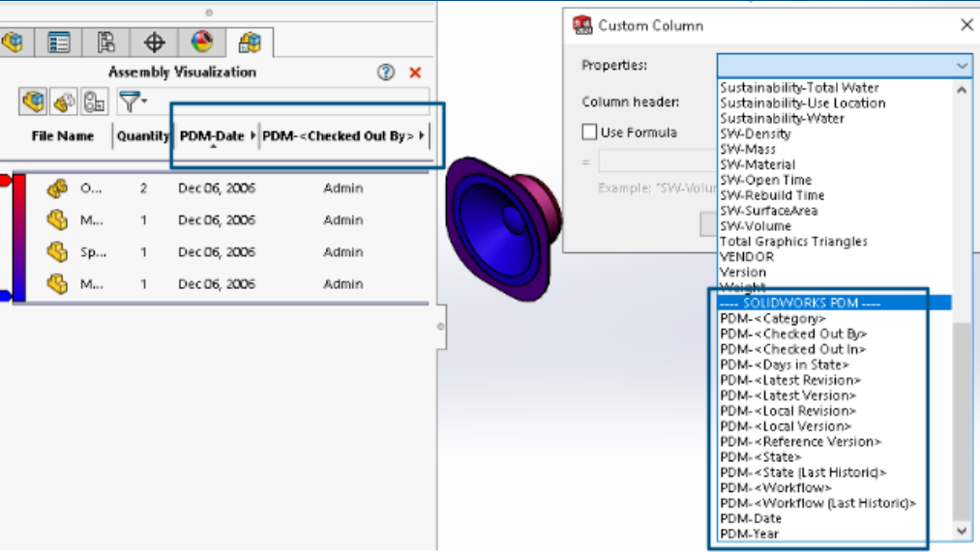Enable the Use Formula checkbox
The image size is (980, 552).
(589, 131)
